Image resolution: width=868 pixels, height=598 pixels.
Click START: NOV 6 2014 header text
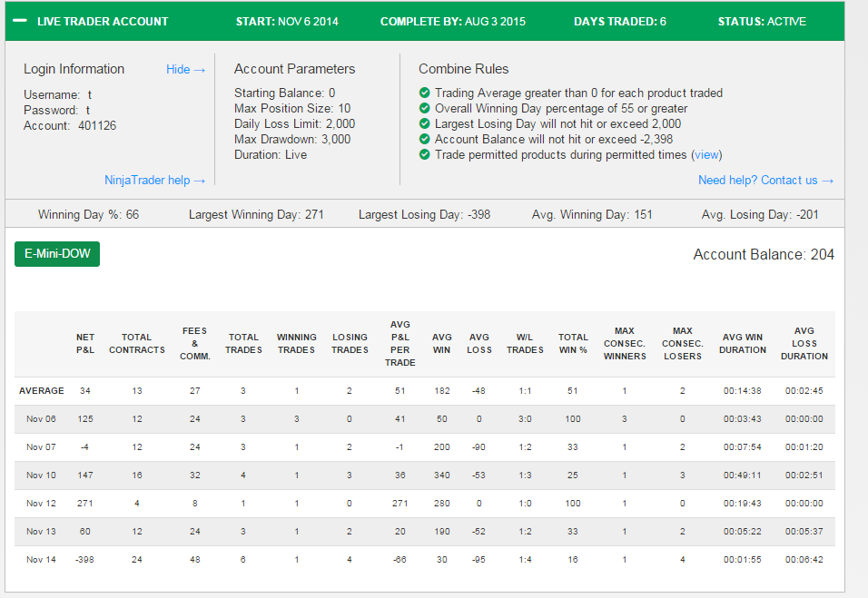(x=287, y=22)
